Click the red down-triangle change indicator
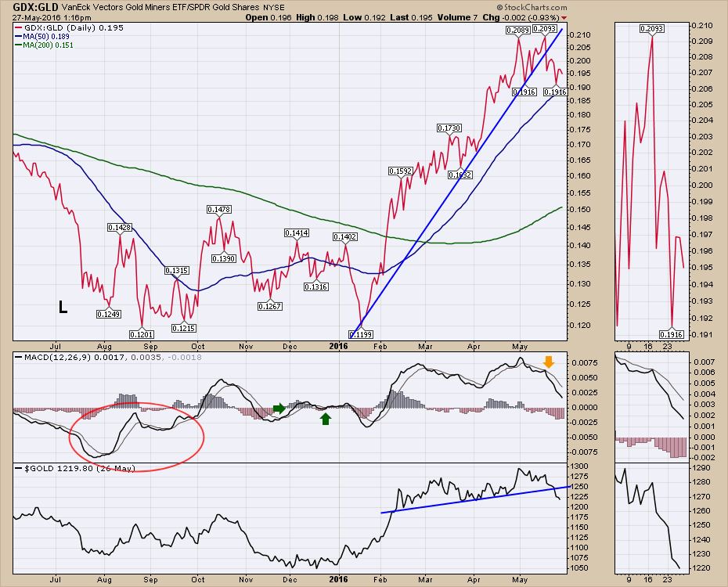The height and width of the screenshot is (587, 728). 564,18
